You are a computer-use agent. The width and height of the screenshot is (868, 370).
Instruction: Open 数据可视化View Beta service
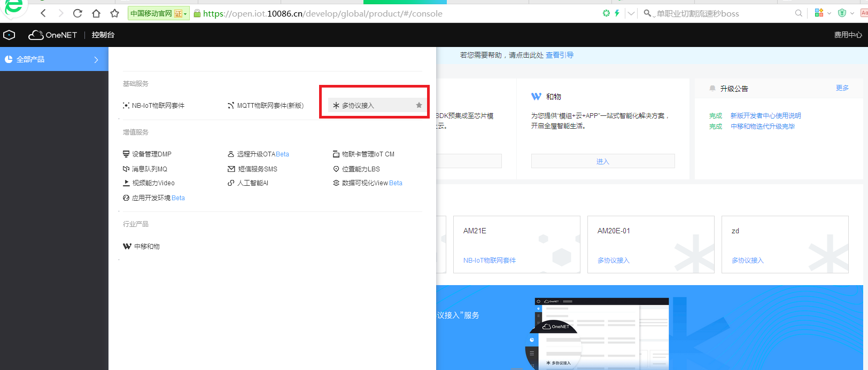368,183
